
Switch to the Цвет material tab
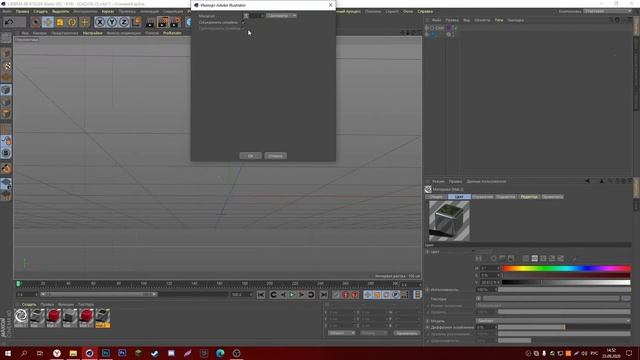pos(459,197)
